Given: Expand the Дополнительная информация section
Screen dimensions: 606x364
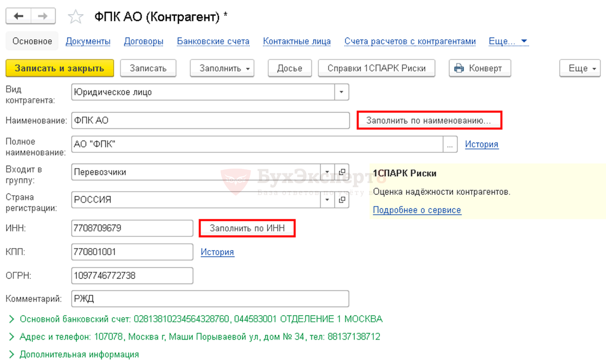Looking at the screenshot, I should pos(11,354).
